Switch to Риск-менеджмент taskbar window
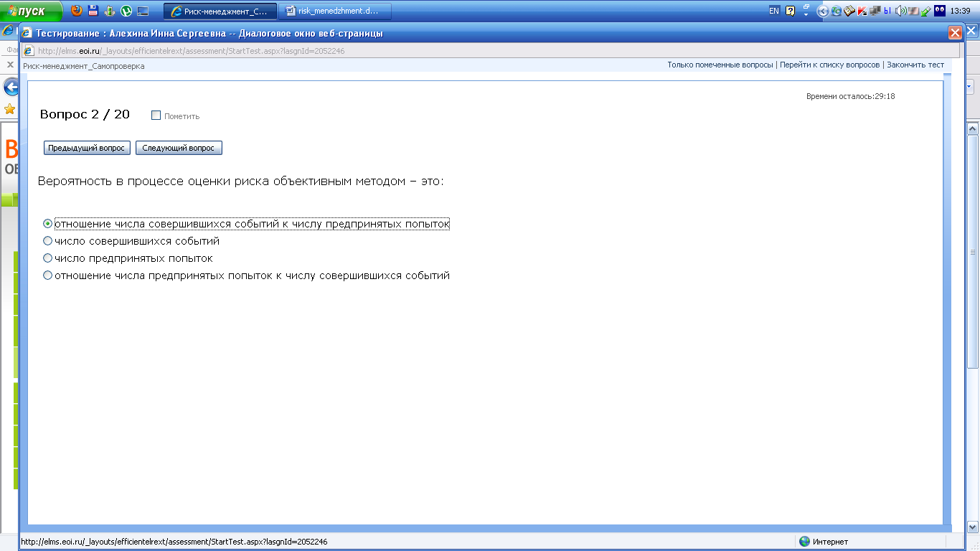The height and width of the screenshot is (551, 980). pos(220,11)
